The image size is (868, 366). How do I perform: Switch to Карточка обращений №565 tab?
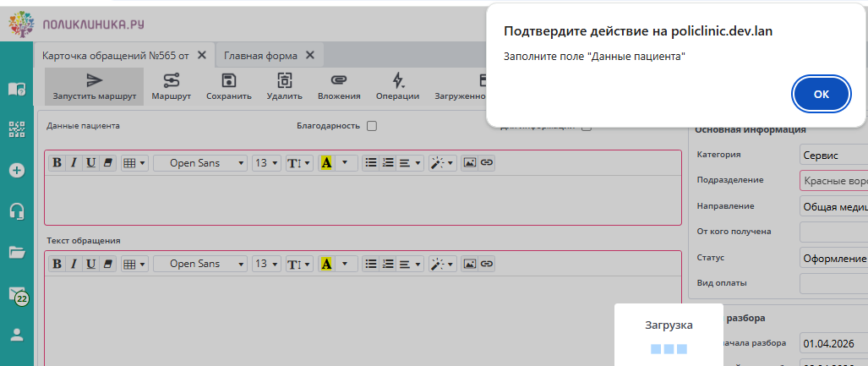coord(117,56)
